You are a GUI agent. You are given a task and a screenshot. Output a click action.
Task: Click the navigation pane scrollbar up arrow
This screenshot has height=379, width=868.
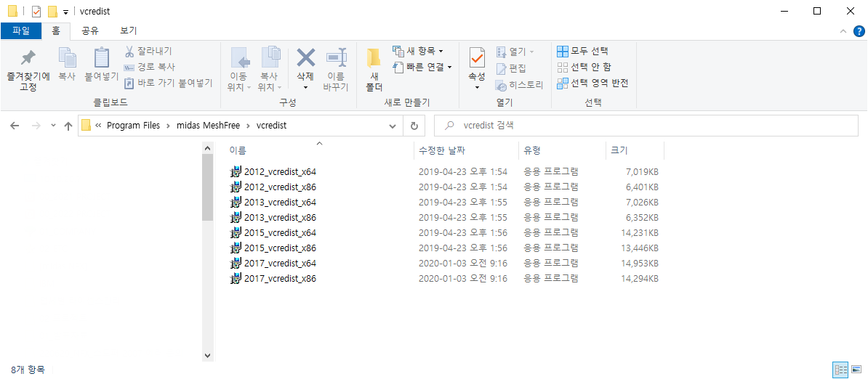coord(208,148)
